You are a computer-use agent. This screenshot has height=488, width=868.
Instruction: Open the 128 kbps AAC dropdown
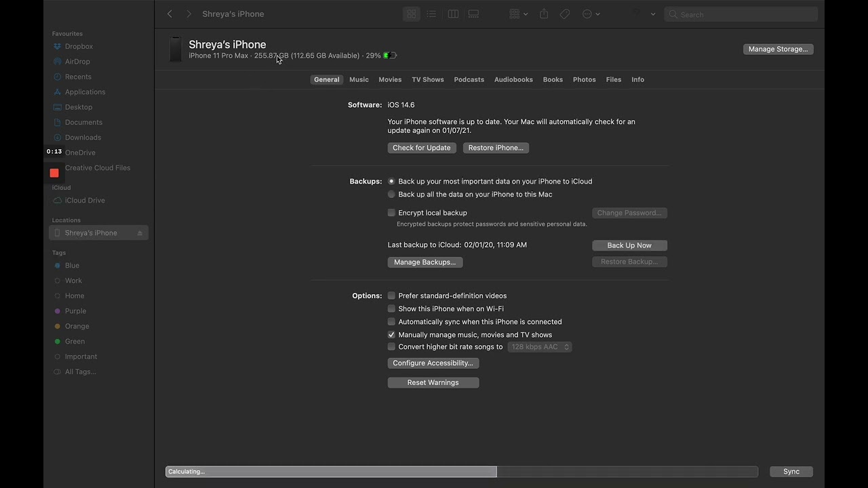540,347
